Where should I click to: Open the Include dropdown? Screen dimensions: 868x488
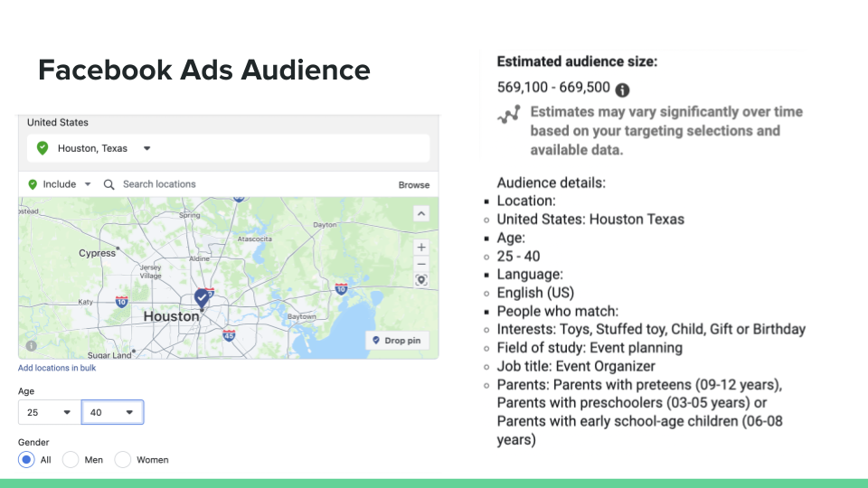click(x=60, y=184)
